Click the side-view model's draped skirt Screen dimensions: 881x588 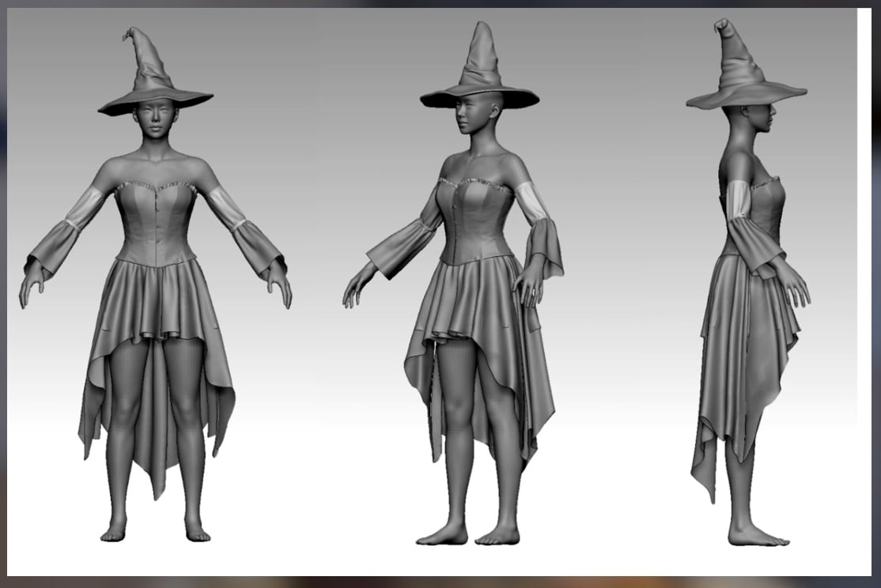(739, 332)
